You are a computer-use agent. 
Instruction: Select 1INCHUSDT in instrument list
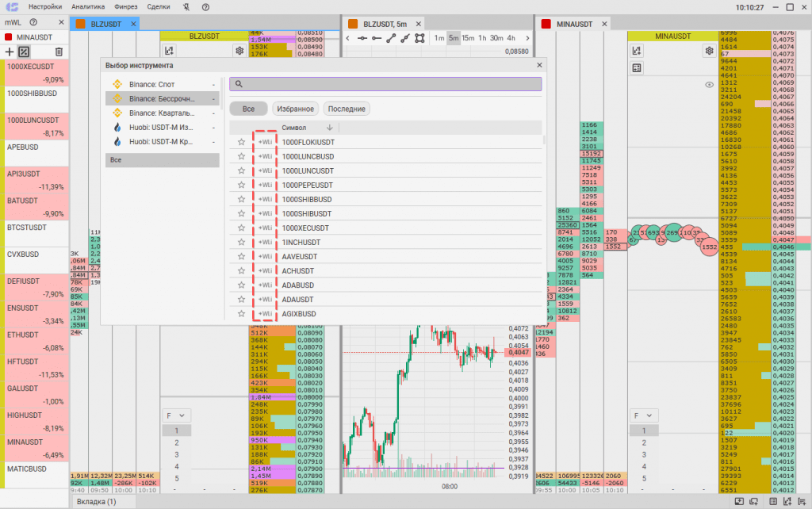point(386,243)
